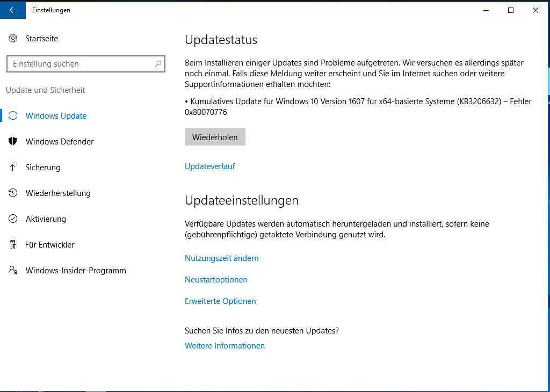
Task: Click the KB3206632 error message text
Action: click(x=358, y=106)
